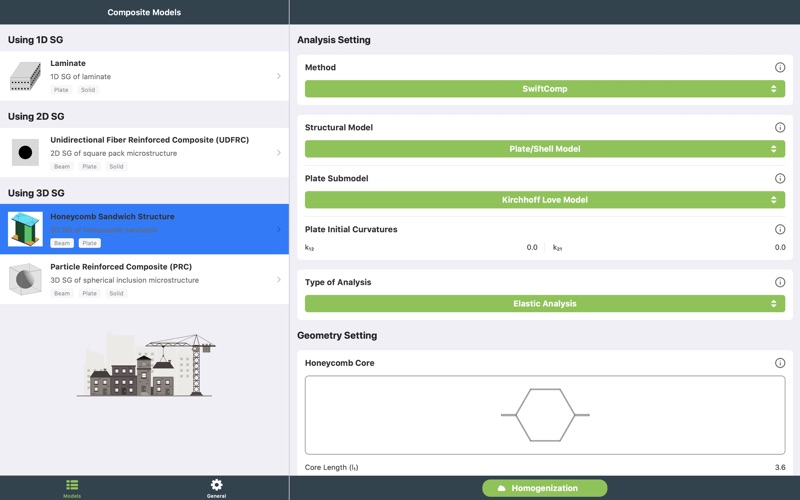The image size is (800, 500).
Task: Click the Plate tag under Laminate
Action: click(x=61, y=90)
